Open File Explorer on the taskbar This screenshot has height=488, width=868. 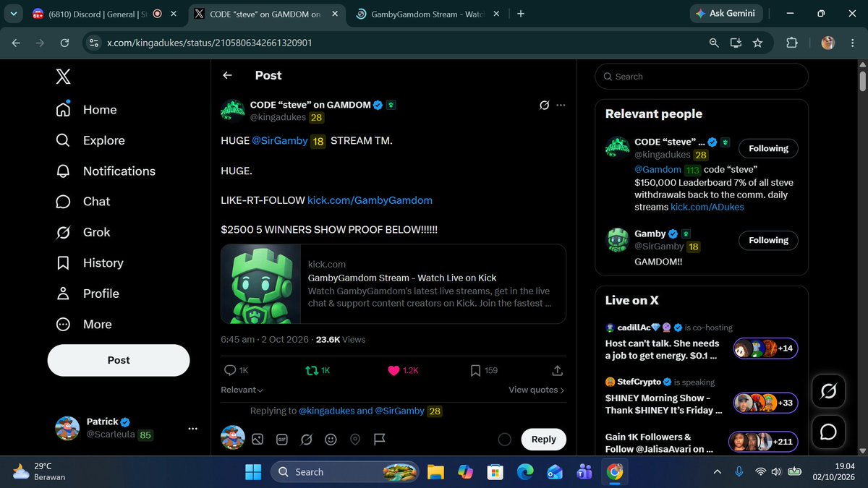(x=435, y=472)
